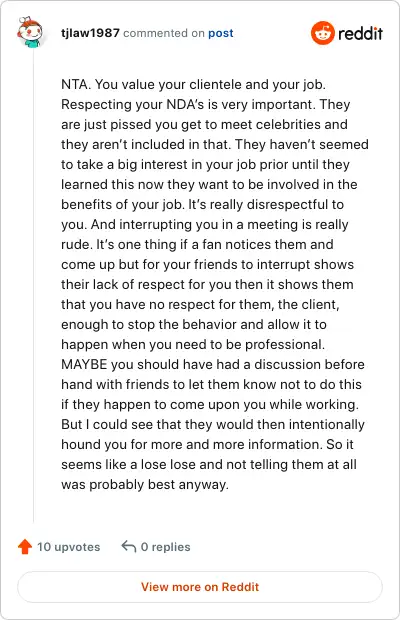Click the orange Reddit Snoo logo
400x620 pixels.
click(323, 33)
